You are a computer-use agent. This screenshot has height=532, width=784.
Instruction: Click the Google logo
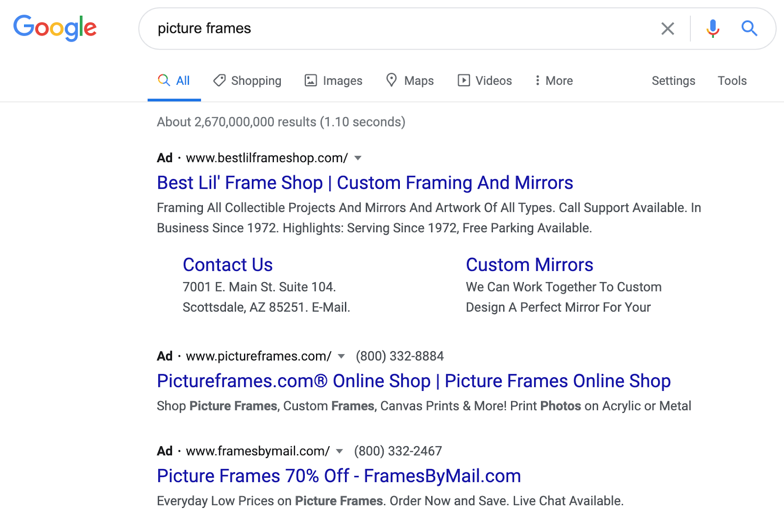[55, 28]
